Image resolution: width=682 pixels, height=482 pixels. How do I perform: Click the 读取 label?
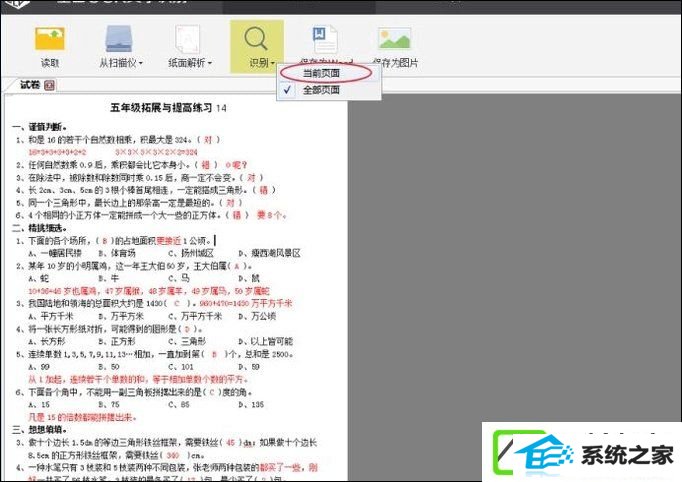coord(50,63)
